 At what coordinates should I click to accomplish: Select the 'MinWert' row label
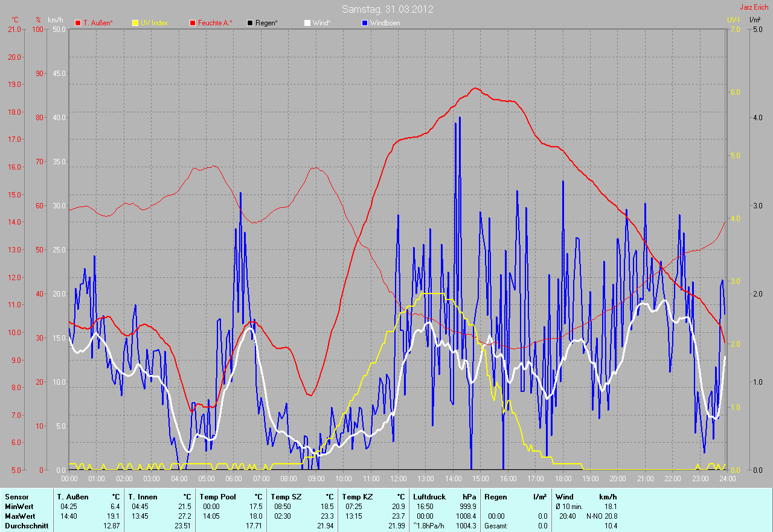[x=19, y=507]
